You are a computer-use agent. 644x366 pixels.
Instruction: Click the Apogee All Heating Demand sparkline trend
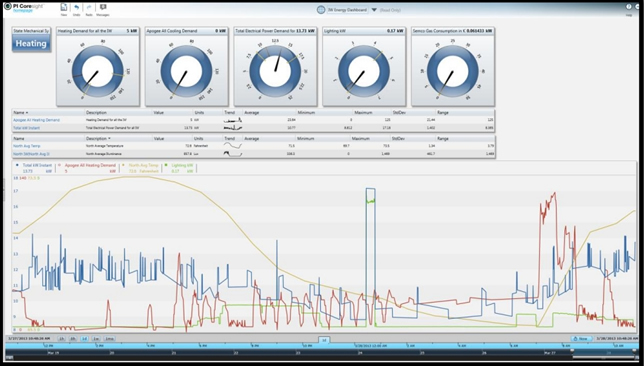(x=233, y=120)
